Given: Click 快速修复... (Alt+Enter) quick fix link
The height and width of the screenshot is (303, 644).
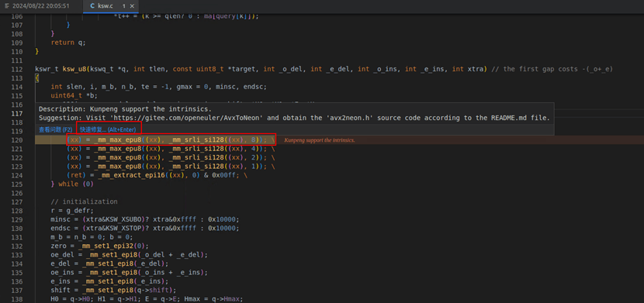Looking at the screenshot, I should (108, 129).
